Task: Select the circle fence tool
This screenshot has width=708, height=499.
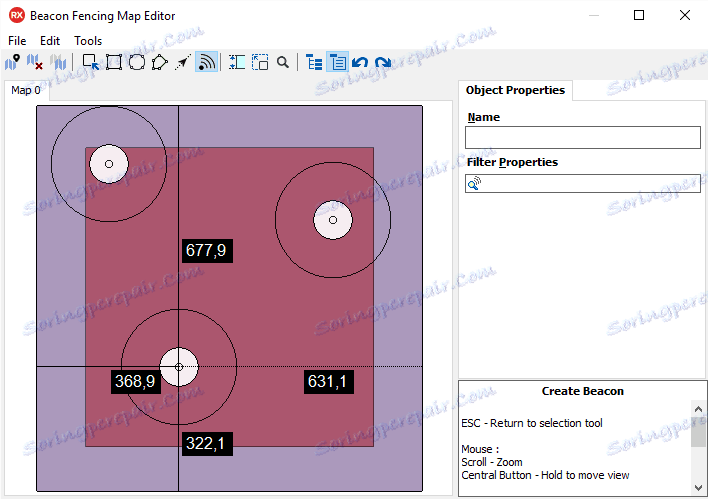Action: tap(137, 62)
